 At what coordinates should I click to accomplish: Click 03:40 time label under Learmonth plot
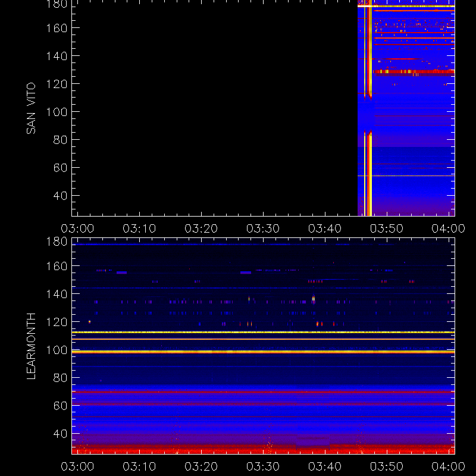pyautogui.click(x=325, y=466)
